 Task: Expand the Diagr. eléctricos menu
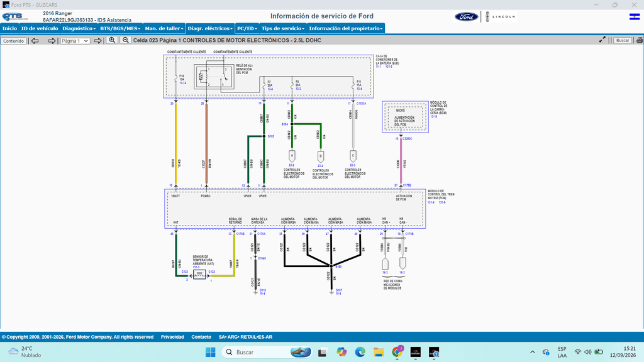(210, 28)
